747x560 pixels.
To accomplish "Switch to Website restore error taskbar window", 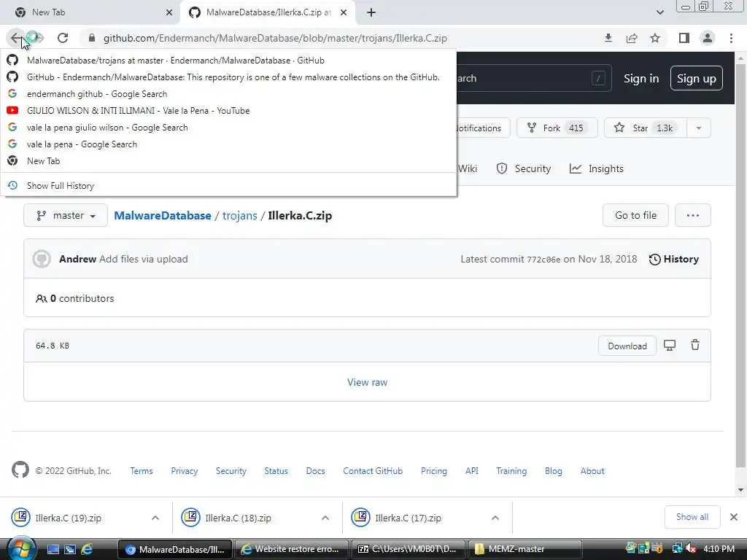I will pyautogui.click(x=290, y=549).
